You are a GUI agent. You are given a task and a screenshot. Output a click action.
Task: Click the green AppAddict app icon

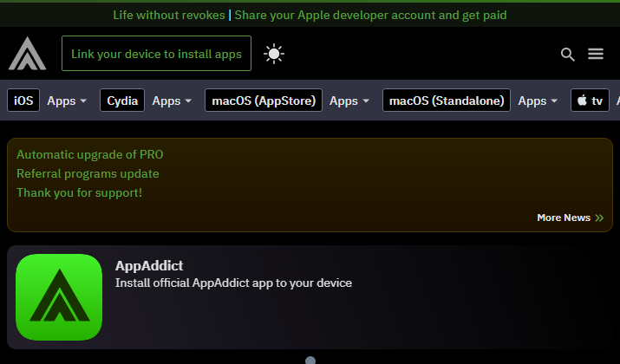pos(59,296)
